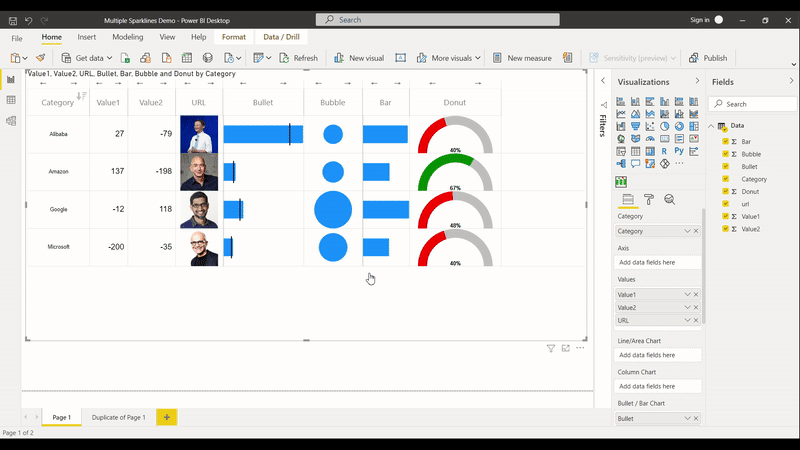Click the Excel workbook data source icon
The width and height of the screenshot is (800, 450).
125,58
